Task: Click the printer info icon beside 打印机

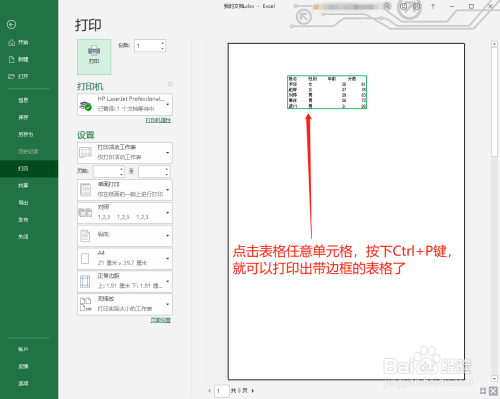Action: (170, 84)
